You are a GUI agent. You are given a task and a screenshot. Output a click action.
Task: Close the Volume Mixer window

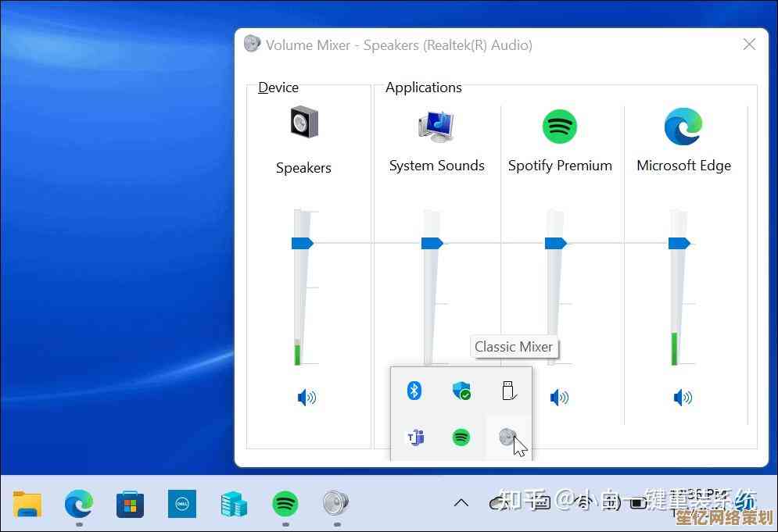click(749, 45)
